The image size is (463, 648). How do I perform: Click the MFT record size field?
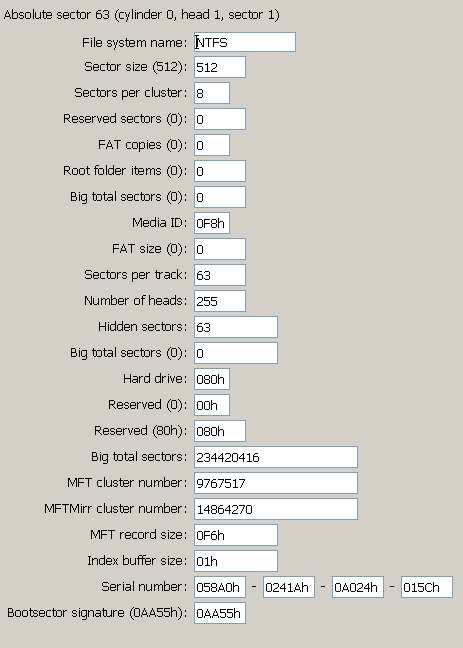tap(236, 536)
